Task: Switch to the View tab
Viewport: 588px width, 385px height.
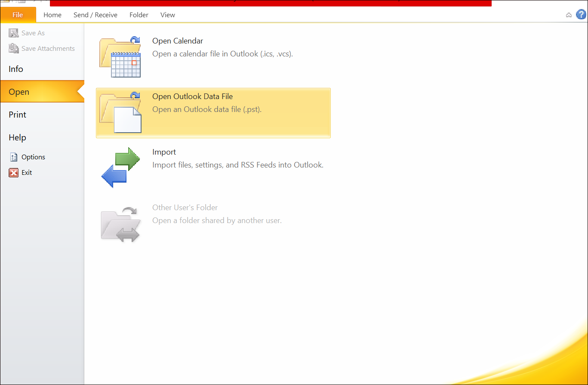Action: coord(168,15)
